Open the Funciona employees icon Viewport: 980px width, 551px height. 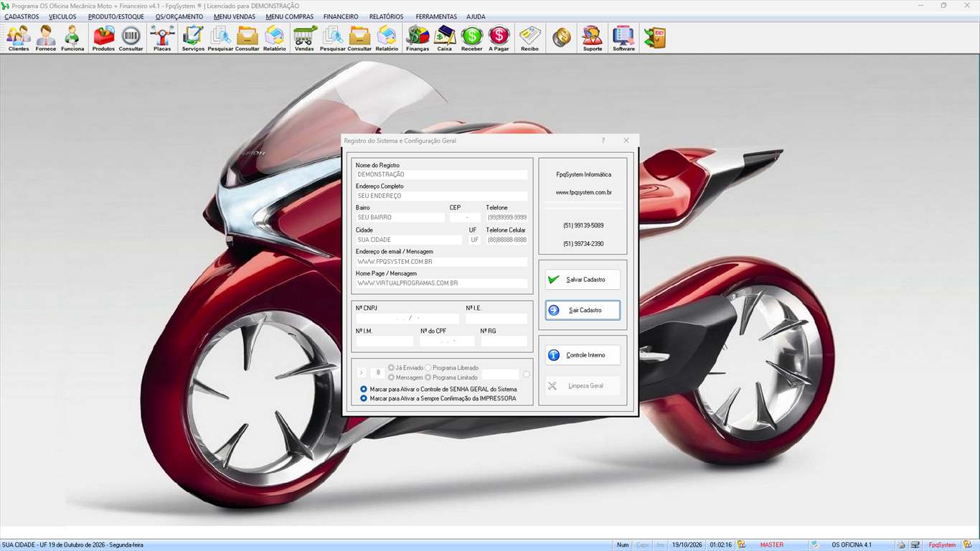click(x=72, y=38)
